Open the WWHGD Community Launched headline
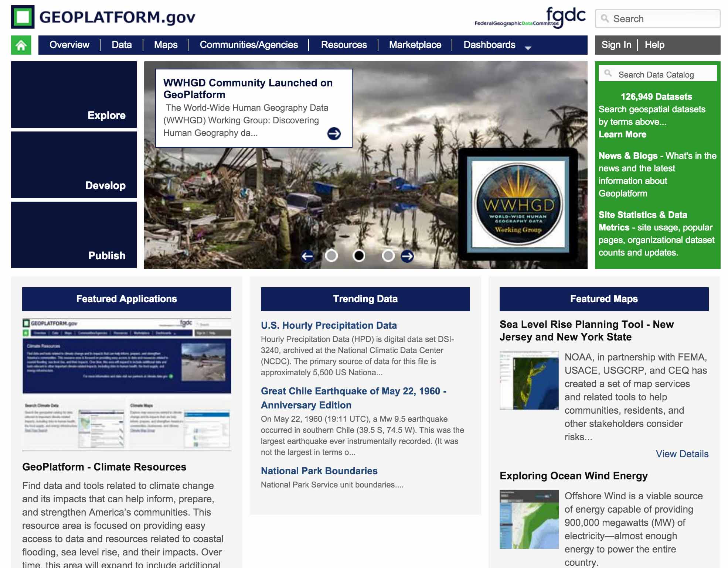Viewport: 728px width, 568px height. pos(248,89)
